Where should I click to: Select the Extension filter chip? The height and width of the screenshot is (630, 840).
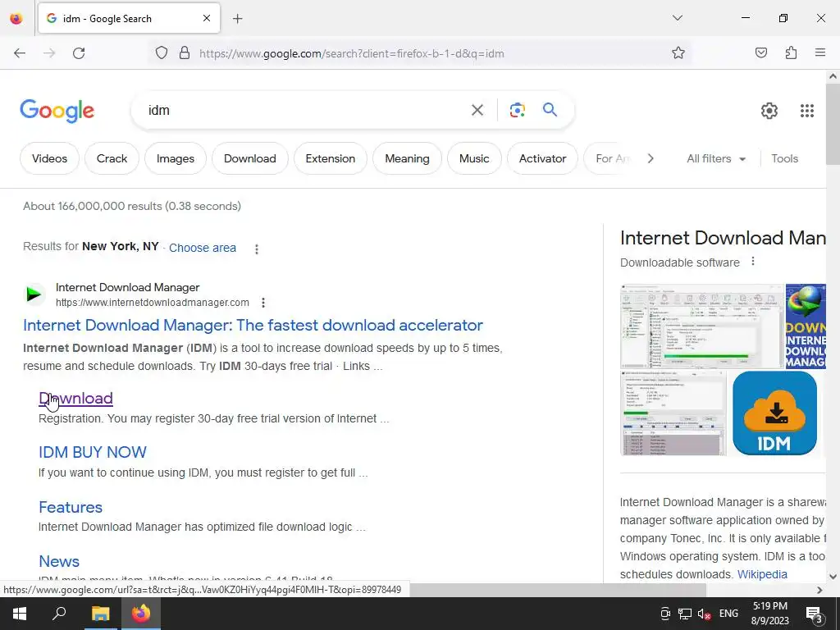click(331, 158)
